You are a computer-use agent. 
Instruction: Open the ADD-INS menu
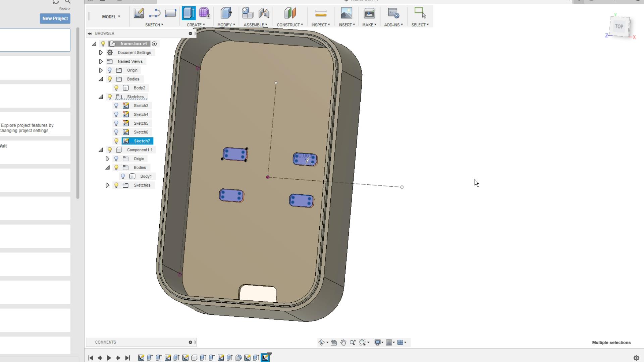coord(393,25)
